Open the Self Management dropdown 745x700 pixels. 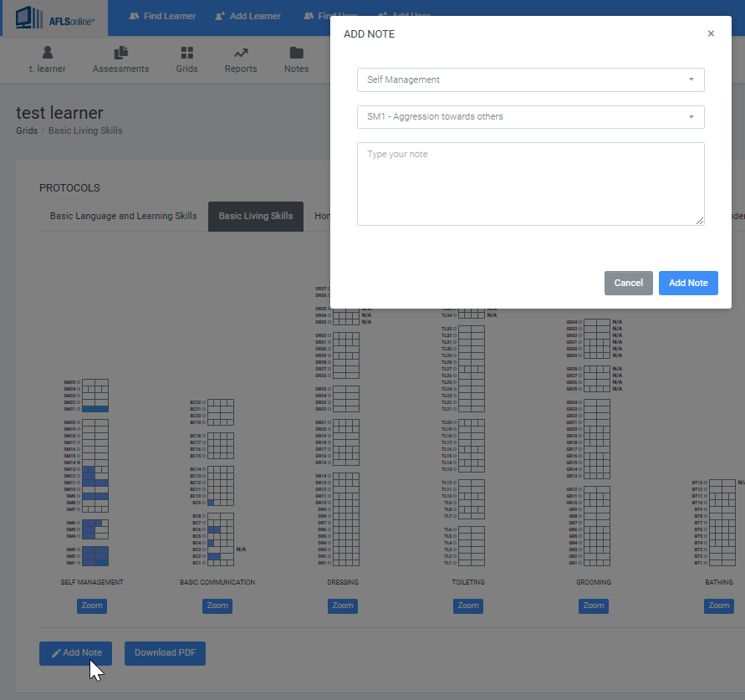click(530, 79)
